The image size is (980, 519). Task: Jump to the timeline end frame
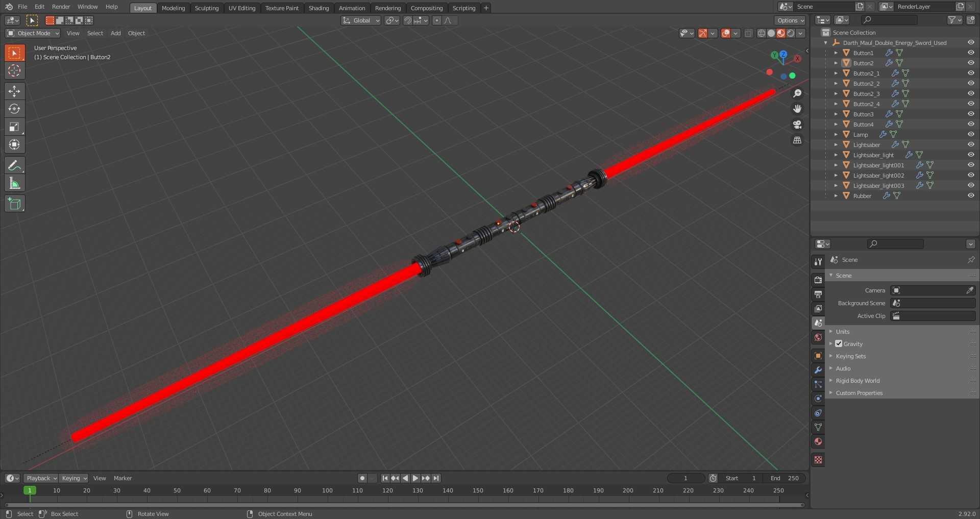[x=436, y=478]
